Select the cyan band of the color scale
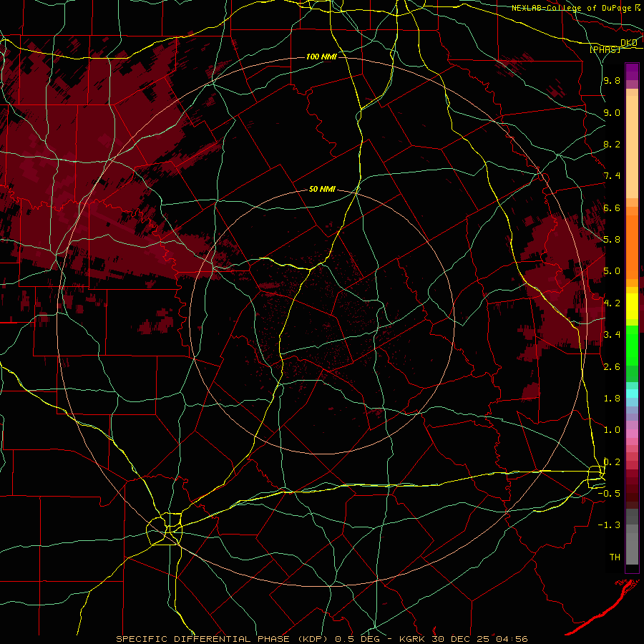Viewport: 644px width, 644px height. [632, 394]
